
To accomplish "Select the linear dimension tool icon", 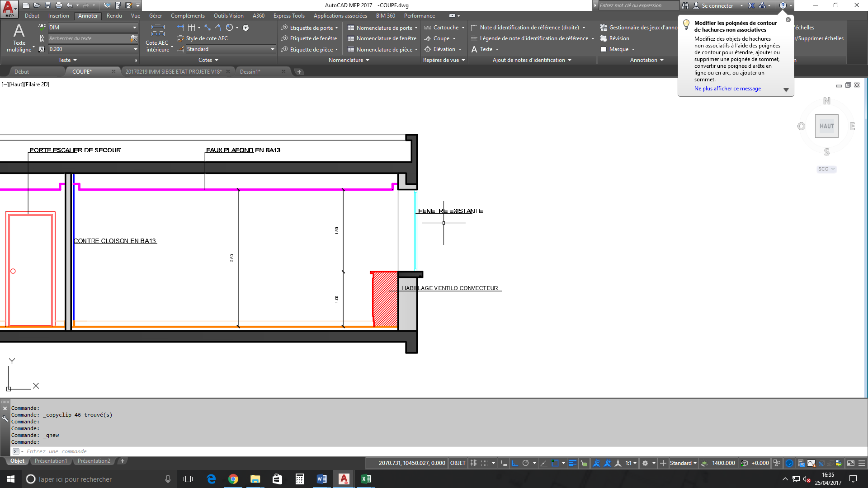I will coord(180,28).
